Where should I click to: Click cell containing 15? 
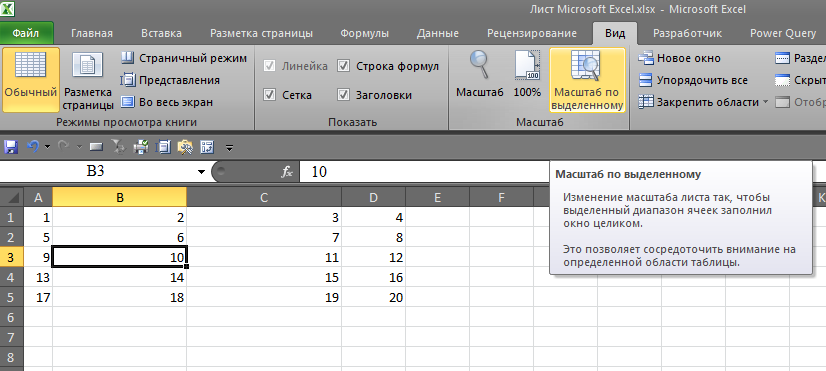pos(264,278)
